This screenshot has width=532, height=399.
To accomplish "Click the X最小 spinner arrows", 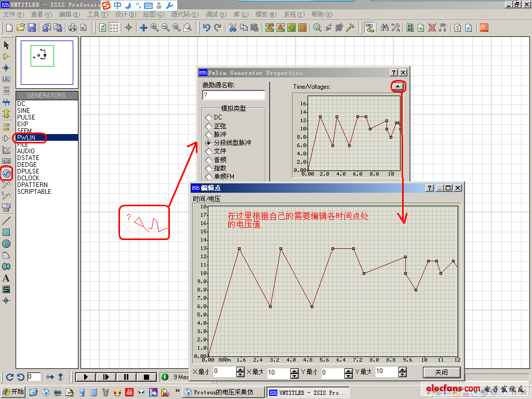I will (x=240, y=372).
